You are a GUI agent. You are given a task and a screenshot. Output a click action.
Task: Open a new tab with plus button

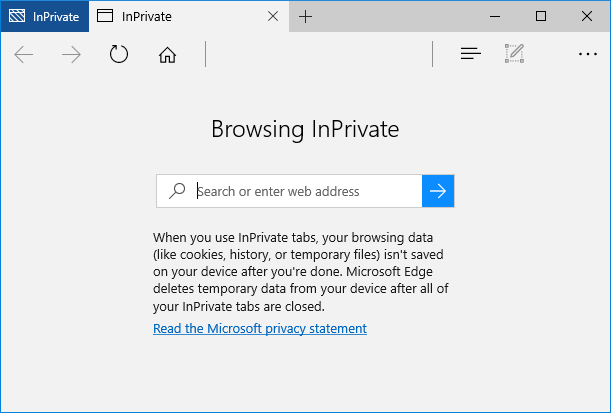pyautogui.click(x=306, y=16)
